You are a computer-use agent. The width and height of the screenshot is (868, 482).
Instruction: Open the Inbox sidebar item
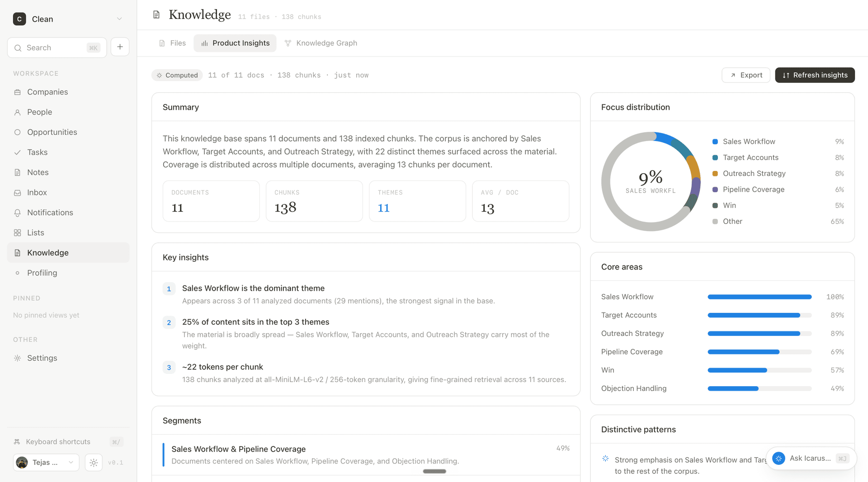pyautogui.click(x=68, y=193)
